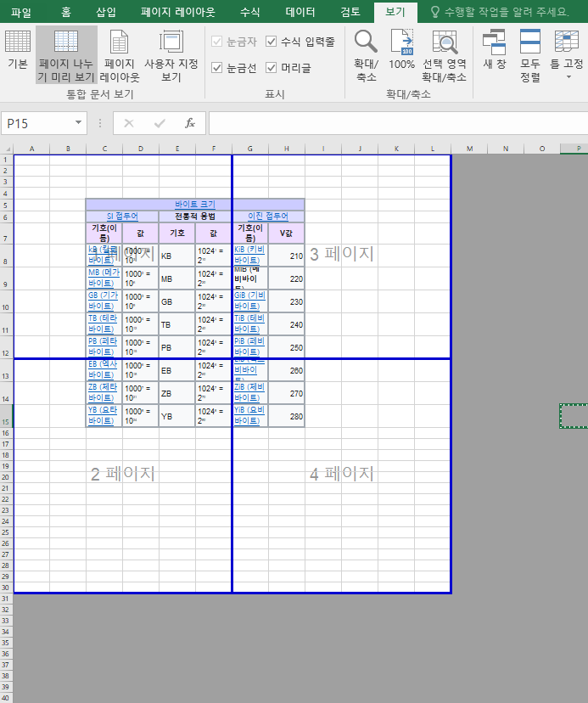Viewport: 588px width, 703px height.
Task: Open the Zoom (확대/축소) dialog
Action: point(367,55)
